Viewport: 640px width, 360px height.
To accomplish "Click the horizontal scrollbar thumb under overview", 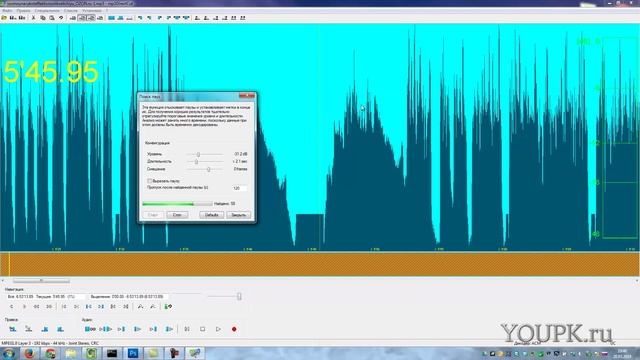I will pyautogui.click(x=41, y=281).
